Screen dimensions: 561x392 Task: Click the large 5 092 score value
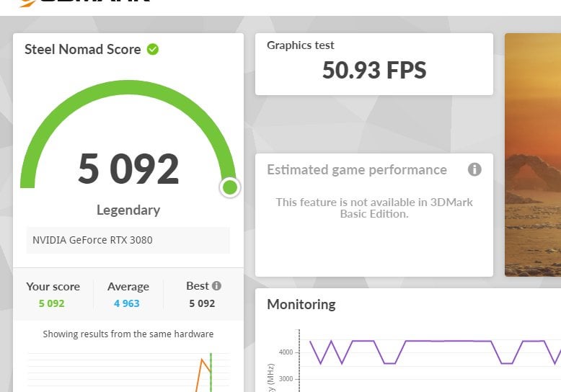click(128, 169)
